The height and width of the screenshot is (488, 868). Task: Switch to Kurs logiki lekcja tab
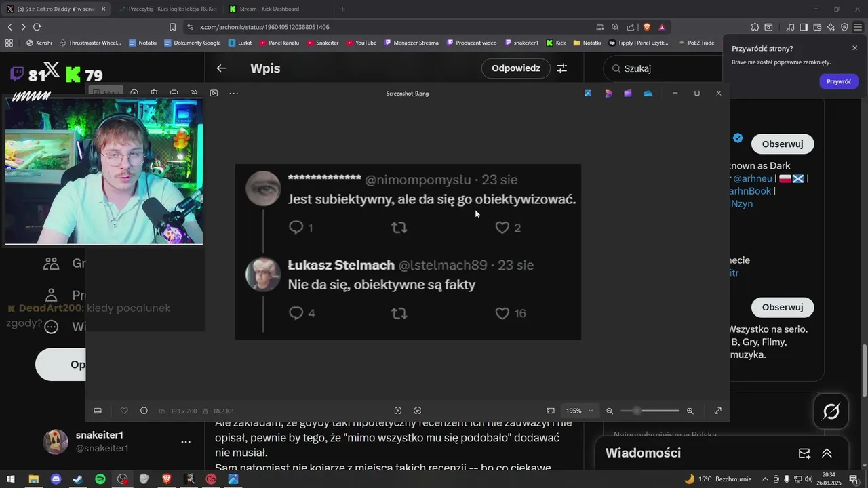point(167,9)
